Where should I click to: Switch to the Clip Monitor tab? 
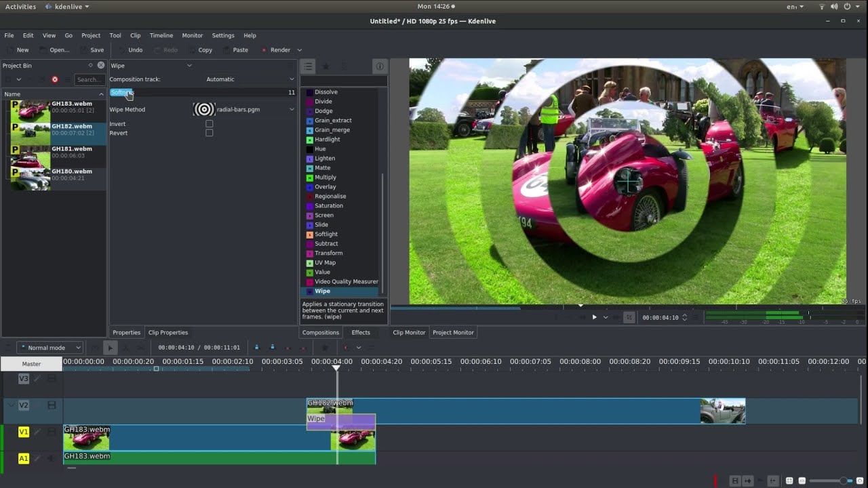(x=409, y=333)
